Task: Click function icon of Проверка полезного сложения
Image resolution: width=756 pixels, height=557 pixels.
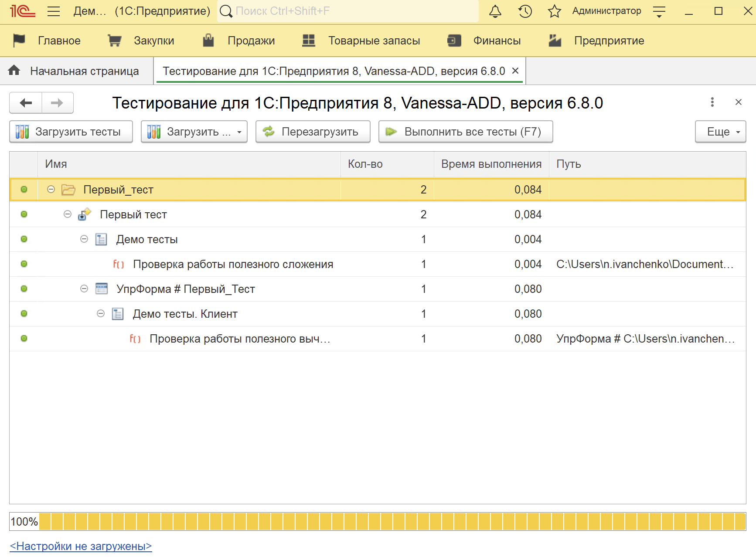Action: [x=119, y=264]
